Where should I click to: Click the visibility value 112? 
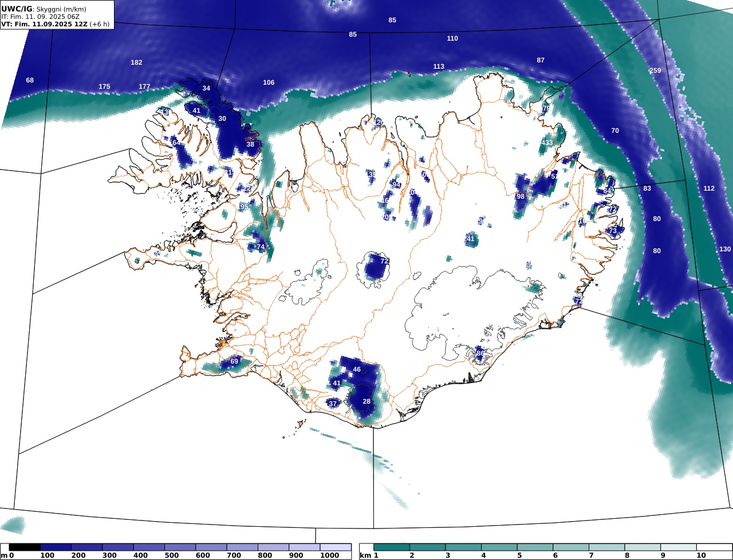coord(709,188)
